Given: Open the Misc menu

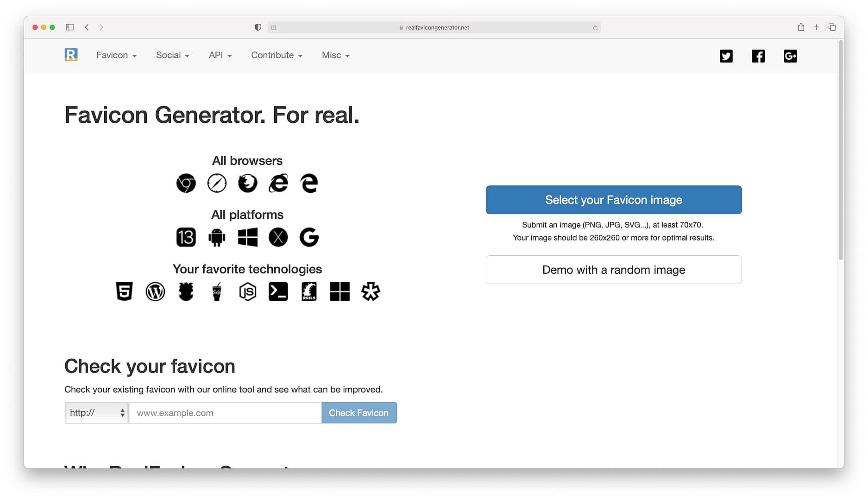Looking at the screenshot, I should (x=335, y=55).
